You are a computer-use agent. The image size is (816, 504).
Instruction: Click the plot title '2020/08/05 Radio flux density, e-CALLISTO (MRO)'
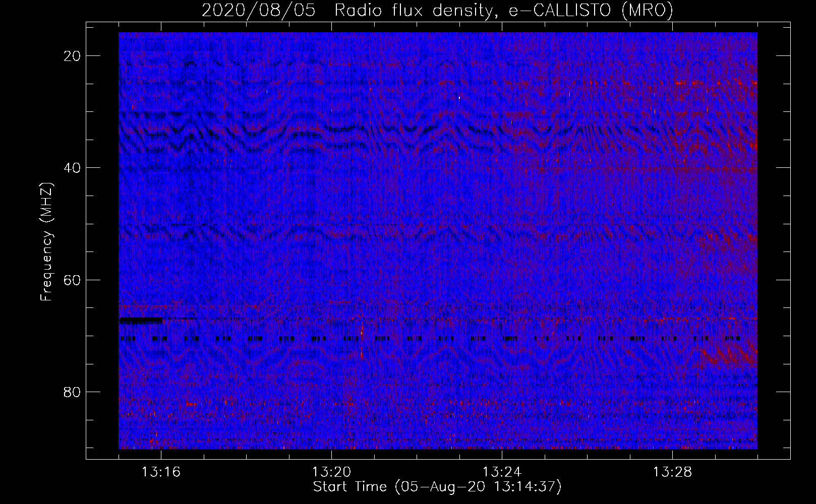point(437,10)
